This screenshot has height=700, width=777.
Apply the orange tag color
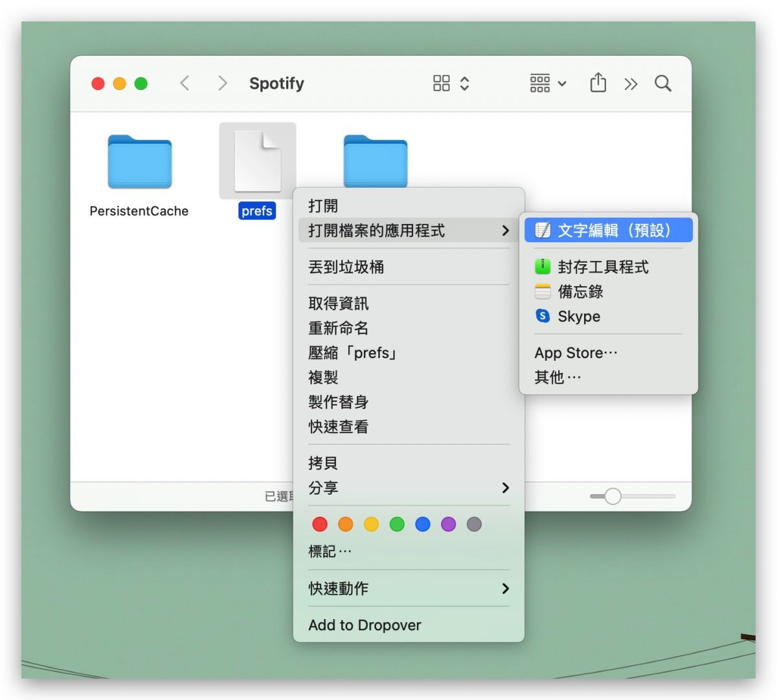[x=346, y=524]
